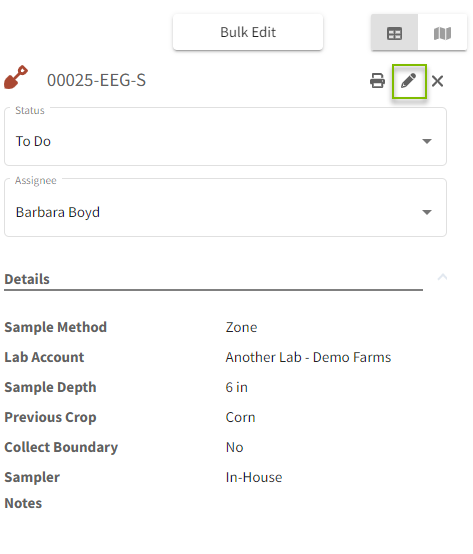The height and width of the screenshot is (554, 473).
Task: Click the Another Lab - Demo Farms value
Action: tap(308, 357)
